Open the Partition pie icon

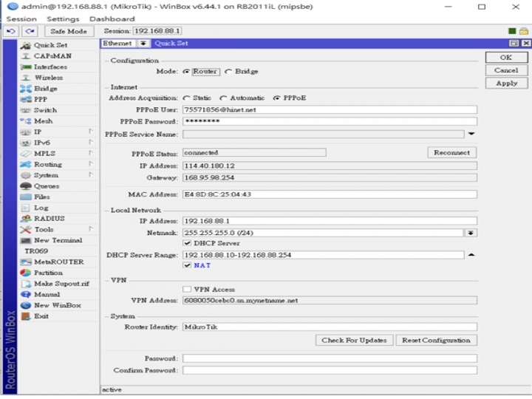click(x=25, y=273)
